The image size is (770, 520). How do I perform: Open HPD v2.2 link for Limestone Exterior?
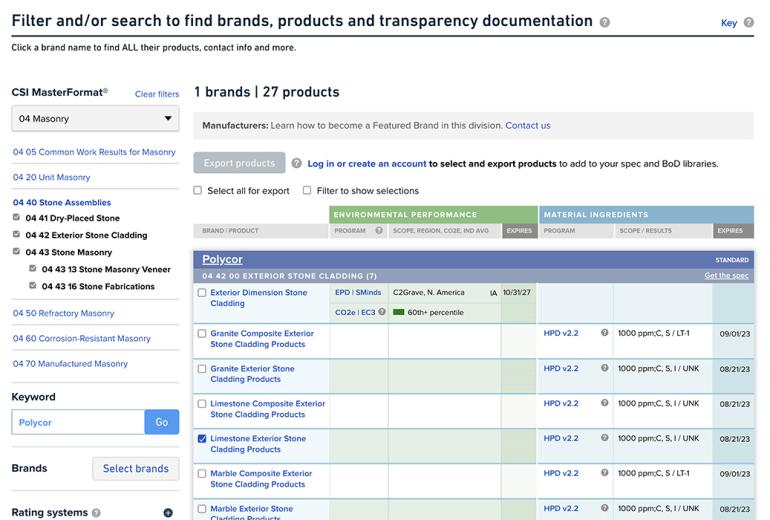click(x=561, y=438)
